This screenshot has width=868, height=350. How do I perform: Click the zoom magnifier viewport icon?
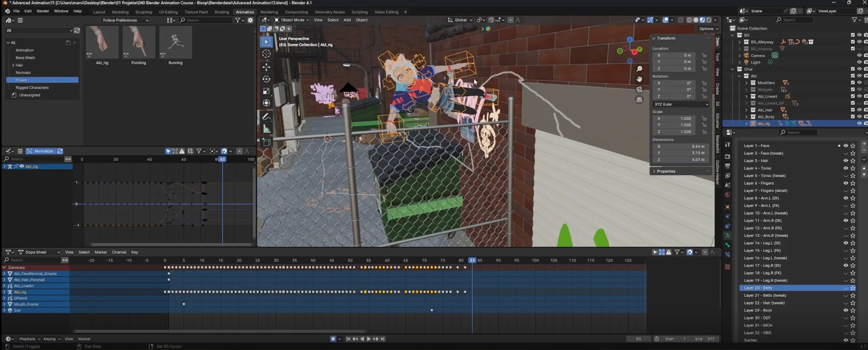[639, 69]
